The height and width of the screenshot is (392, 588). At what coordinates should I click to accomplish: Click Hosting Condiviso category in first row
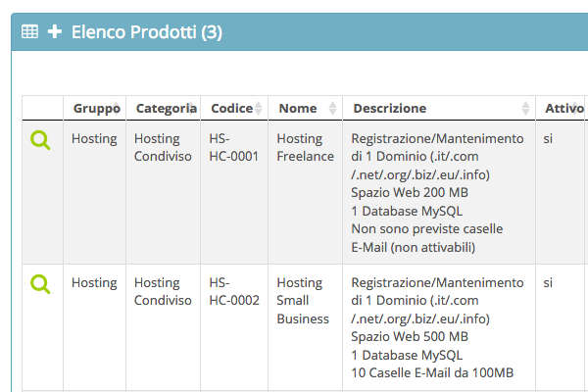[163, 147]
